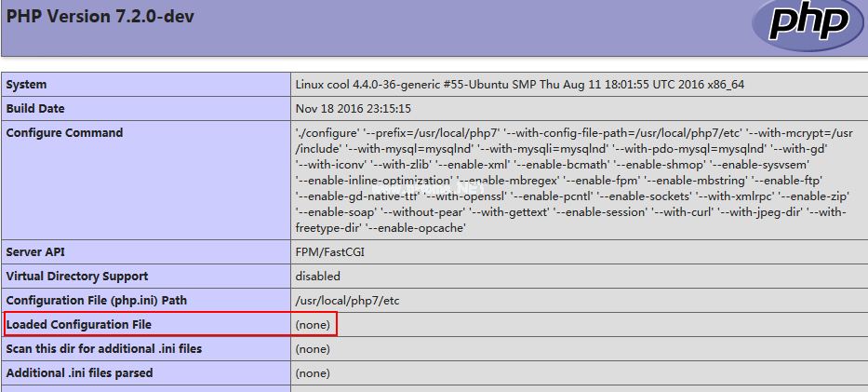Screen dimensions: 868x392
Task: Click (none) value for Scan this dir row
Action: pyautogui.click(x=313, y=349)
